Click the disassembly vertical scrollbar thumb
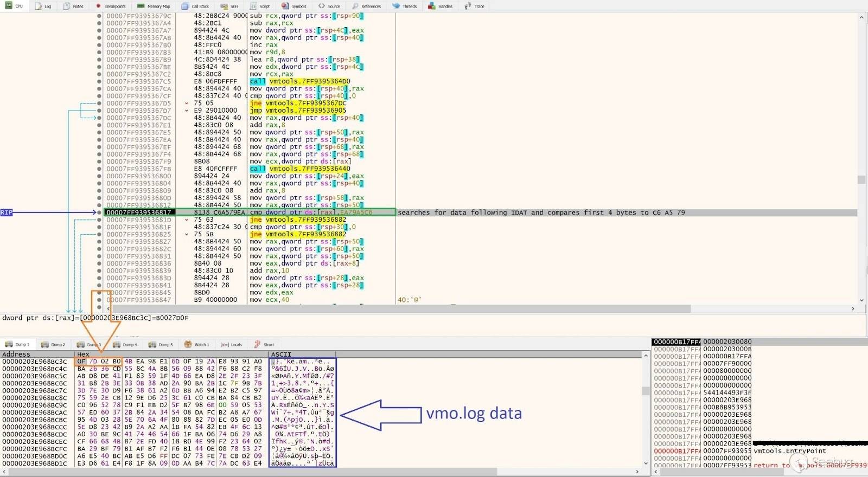868x477 pixels. click(x=861, y=179)
